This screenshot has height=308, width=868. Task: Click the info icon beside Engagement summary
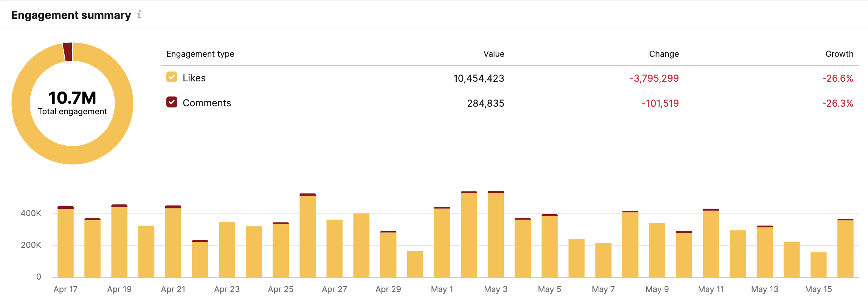pyautogui.click(x=139, y=15)
